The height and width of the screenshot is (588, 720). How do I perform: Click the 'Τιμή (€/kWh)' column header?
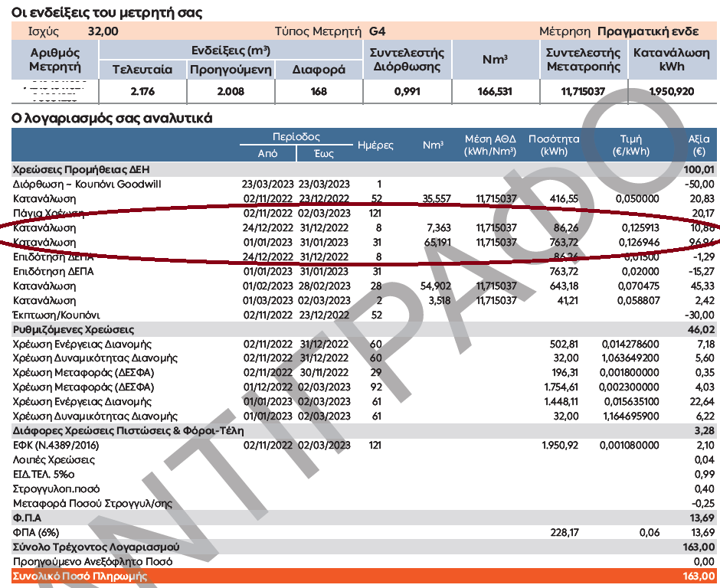[631, 145]
